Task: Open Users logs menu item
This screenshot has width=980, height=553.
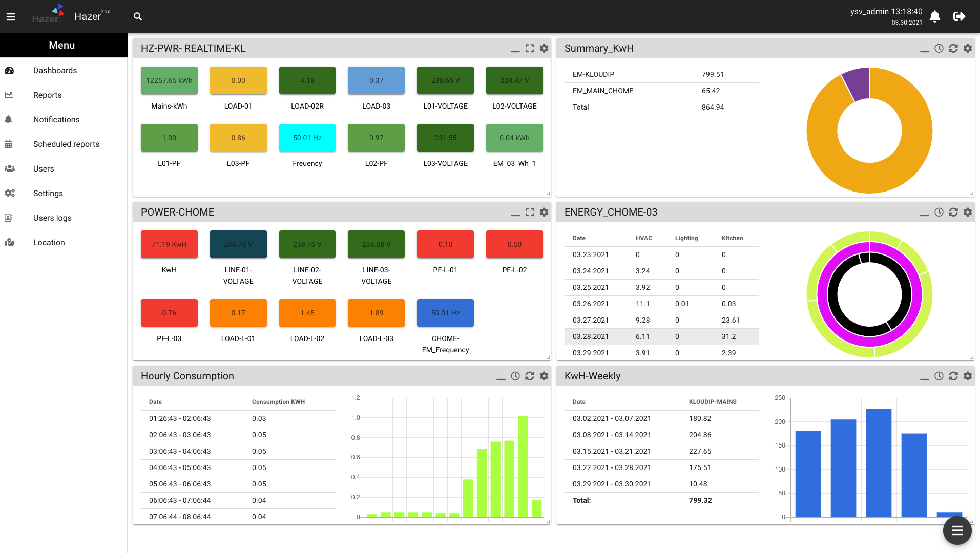Action: [64, 218]
